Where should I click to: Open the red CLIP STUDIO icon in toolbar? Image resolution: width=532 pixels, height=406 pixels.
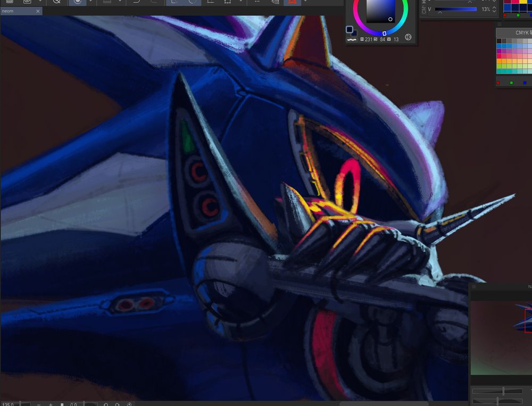292,2
